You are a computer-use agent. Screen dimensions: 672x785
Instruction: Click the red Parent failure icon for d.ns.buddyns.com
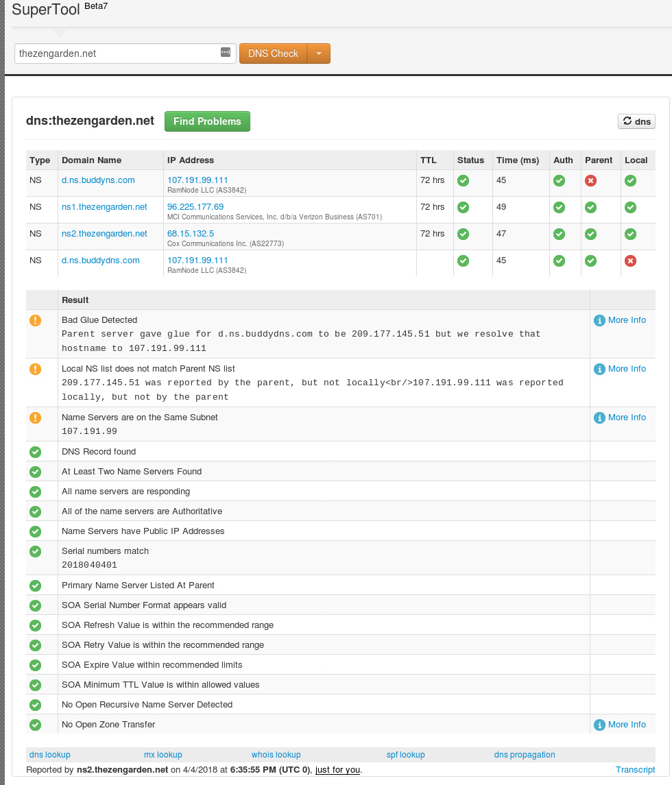point(591,181)
